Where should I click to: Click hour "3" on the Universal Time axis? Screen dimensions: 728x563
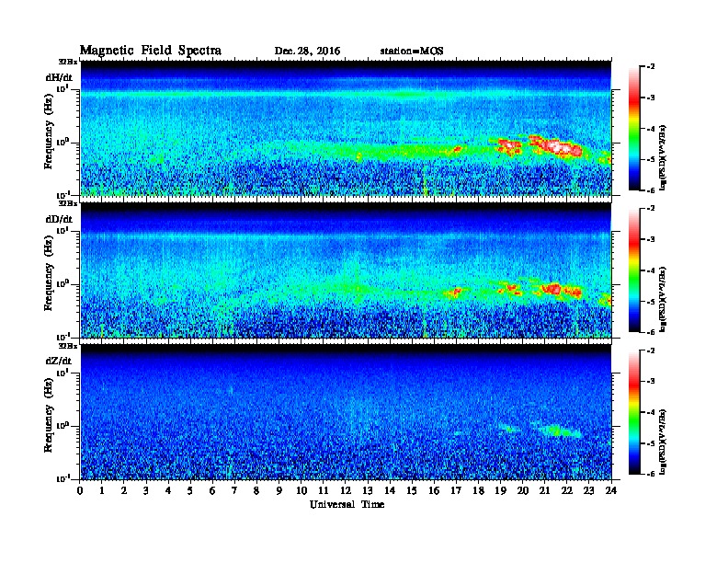(x=146, y=490)
